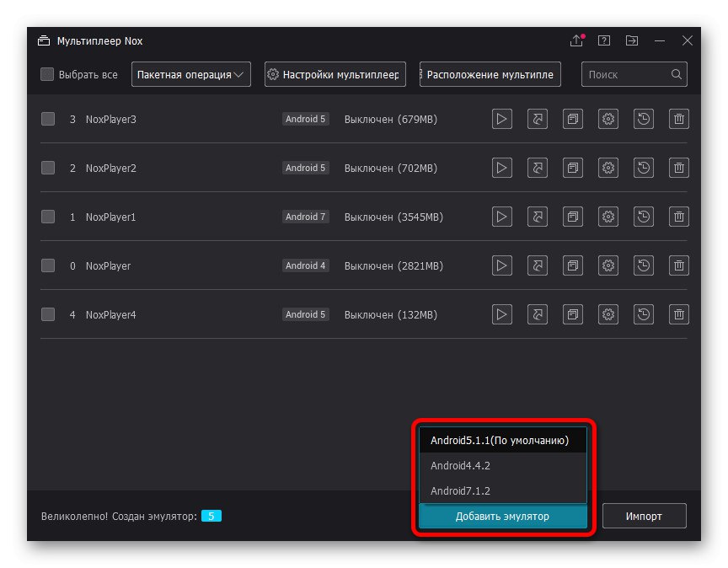Open gear settings in NoxPlayer1 row
728x568 pixels.
point(608,217)
